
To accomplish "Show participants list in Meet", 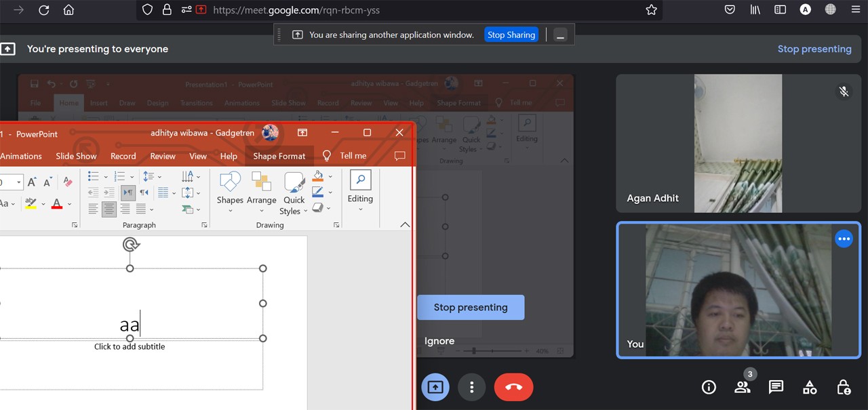I will click(x=742, y=387).
